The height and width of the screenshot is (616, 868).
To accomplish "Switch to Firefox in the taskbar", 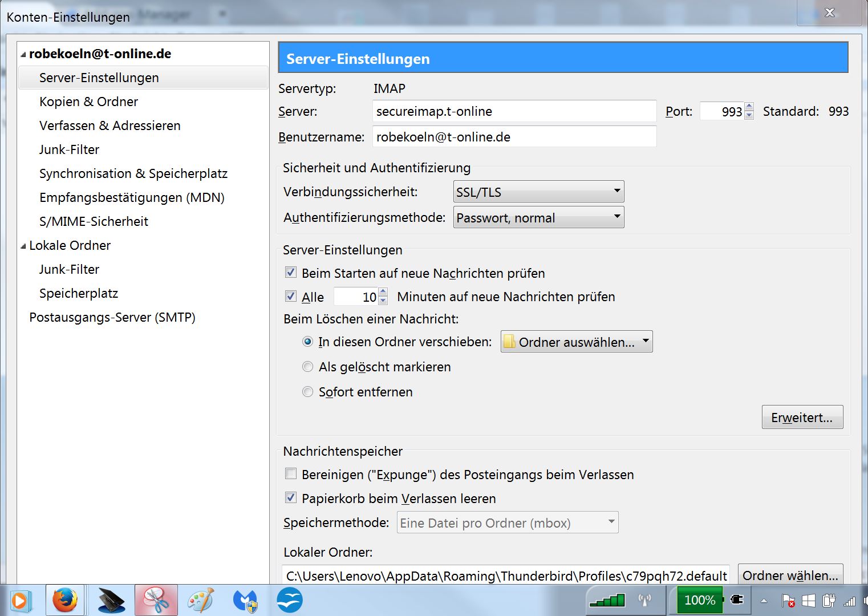I will [64, 600].
